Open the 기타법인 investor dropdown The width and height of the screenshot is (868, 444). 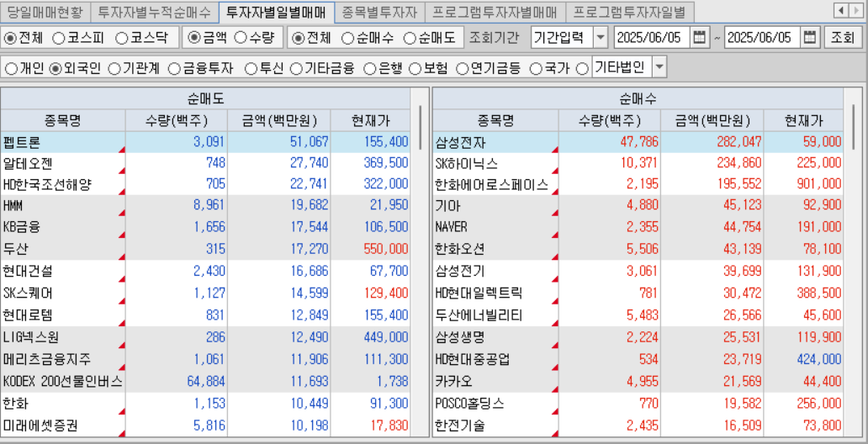(x=659, y=68)
